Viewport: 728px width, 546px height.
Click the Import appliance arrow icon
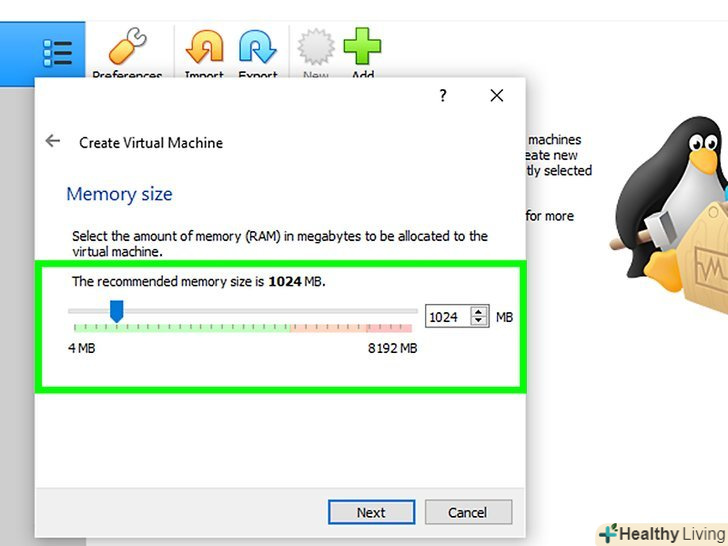click(x=204, y=46)
